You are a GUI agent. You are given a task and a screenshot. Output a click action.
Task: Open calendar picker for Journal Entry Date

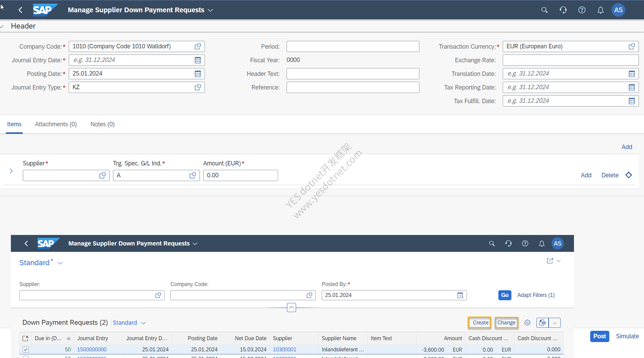coord(198,60)
